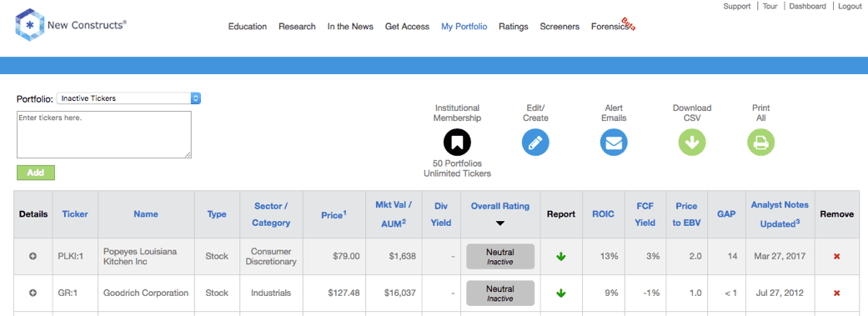Click the Print All printer icon
This screenshot has height=316, width=868.
[761, 143]
